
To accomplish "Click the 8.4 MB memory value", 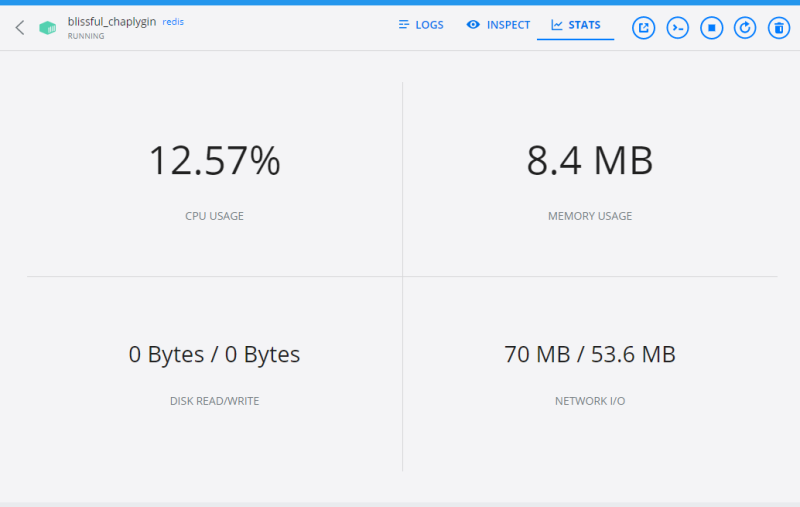I will point(590,161).
